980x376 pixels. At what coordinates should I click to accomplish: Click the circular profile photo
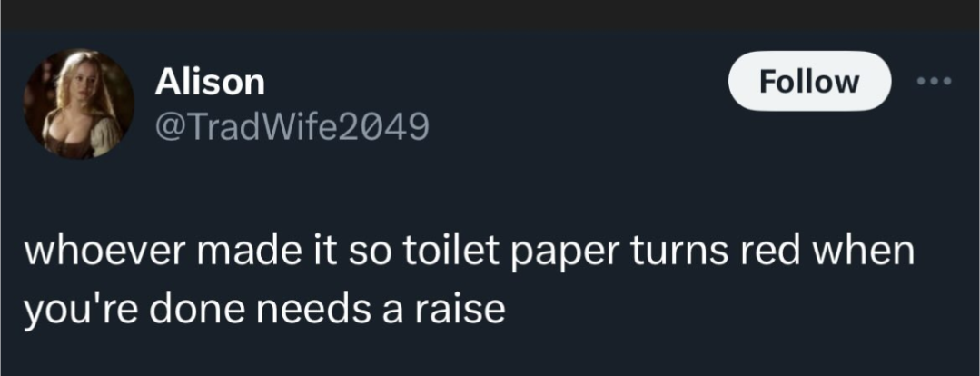(x=78, y=104)
